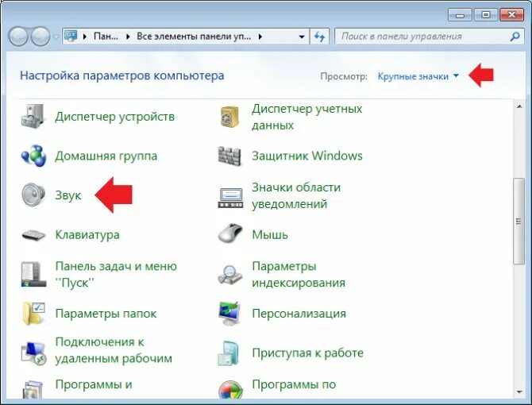Image resolution: width=532 pixels, height=405 pixels.
Task: Click the Звук link
Action: tap(68, 195)
